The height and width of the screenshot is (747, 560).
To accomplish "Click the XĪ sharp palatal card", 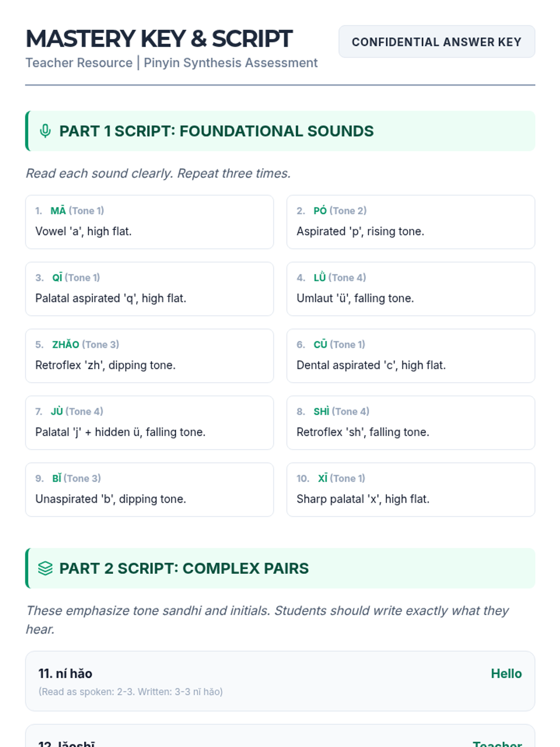I will 410,489.
